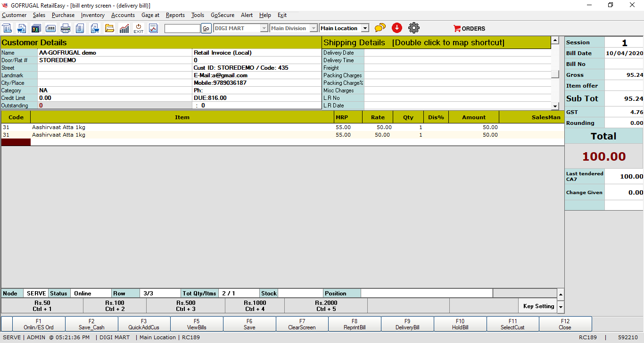Open the ORDERS cart button
This screenshot has height=343, width=644.
coord(469,28)
